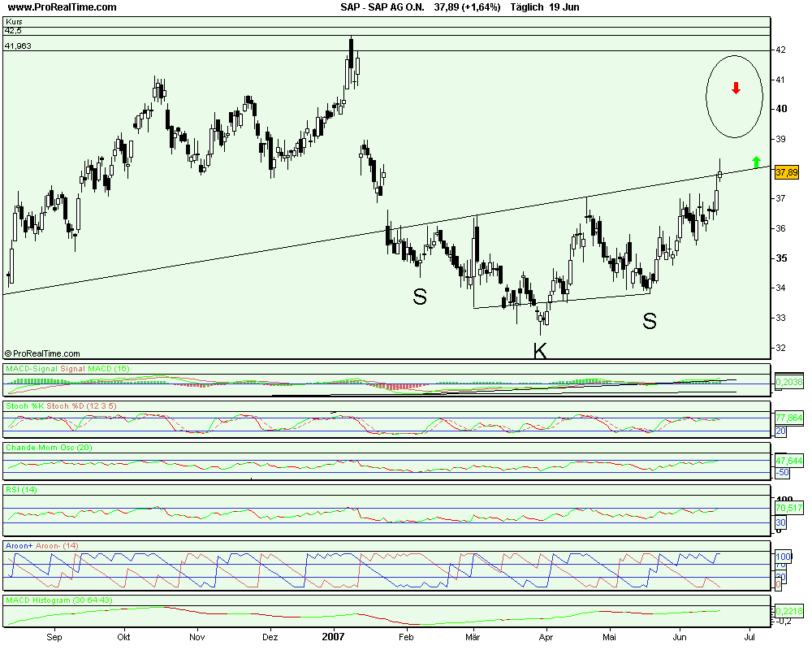The width and height of the screenshot is (812, 650).
Task: Select the Täglich timeframe label
Action: [527, 7]
